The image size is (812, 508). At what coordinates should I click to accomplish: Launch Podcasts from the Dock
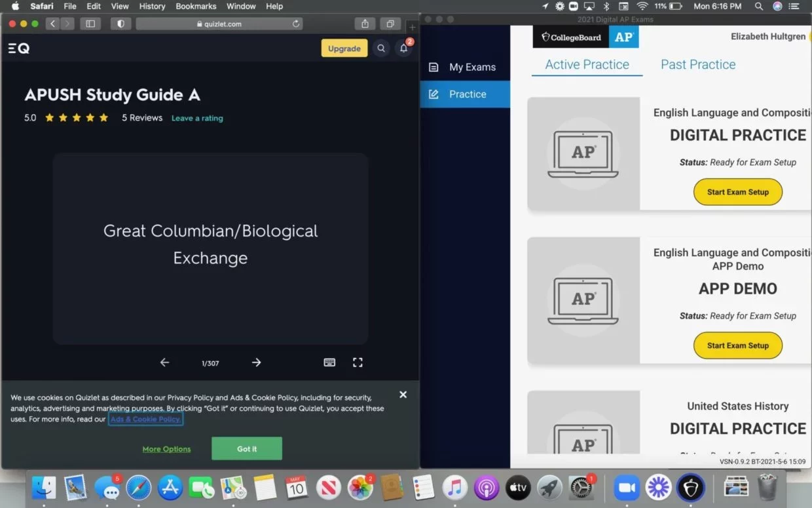487,488
